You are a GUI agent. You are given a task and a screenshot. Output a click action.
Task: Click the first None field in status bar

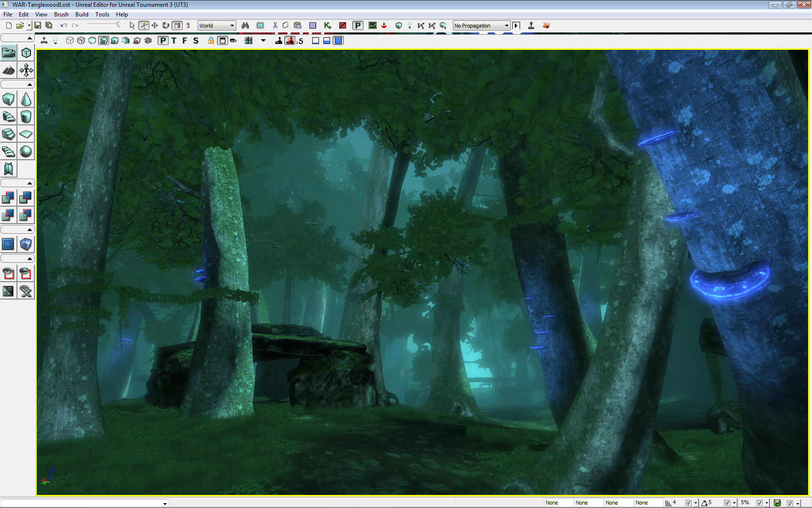[559, 503]
